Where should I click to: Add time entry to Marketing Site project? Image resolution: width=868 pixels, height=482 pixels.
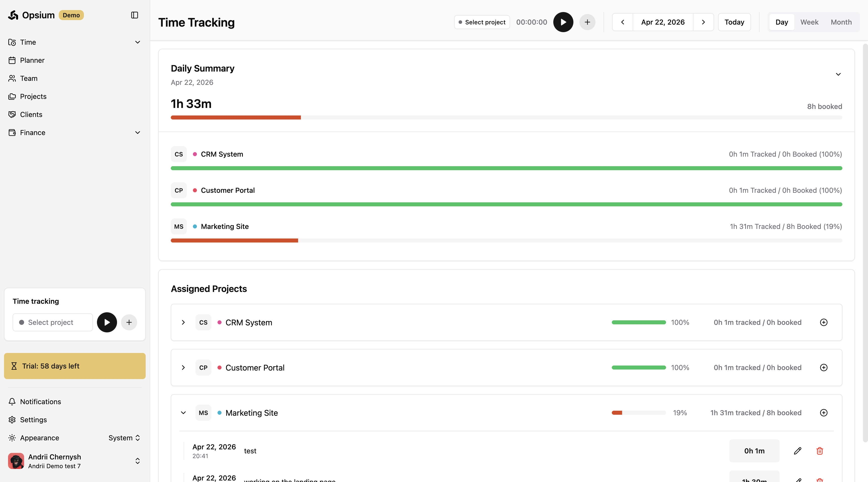click(824, 413)
